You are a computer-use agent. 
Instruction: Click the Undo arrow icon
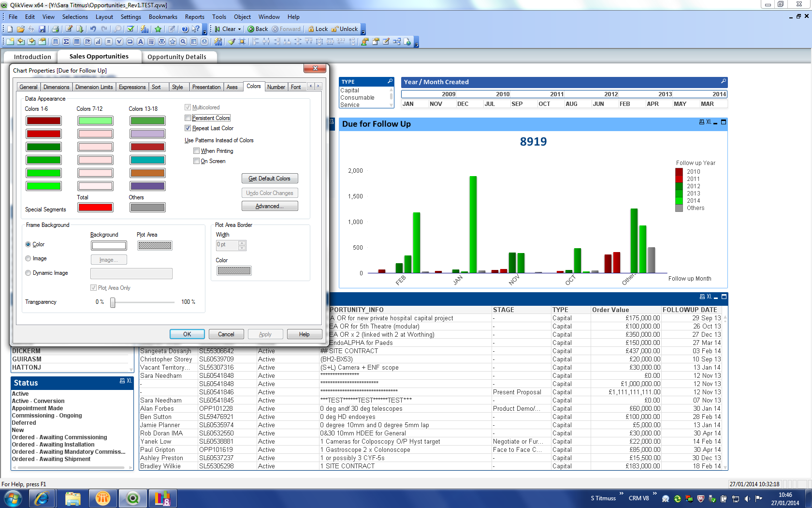pos(93,29)
